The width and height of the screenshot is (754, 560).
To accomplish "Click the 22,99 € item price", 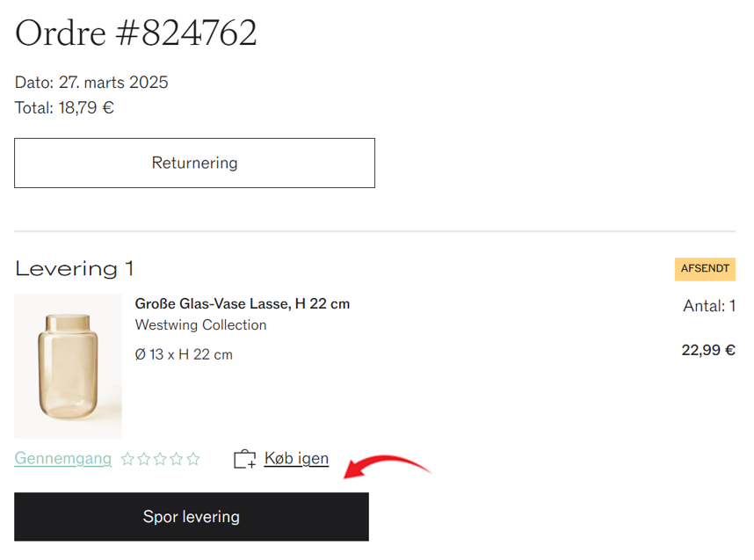I will (708, 350).
